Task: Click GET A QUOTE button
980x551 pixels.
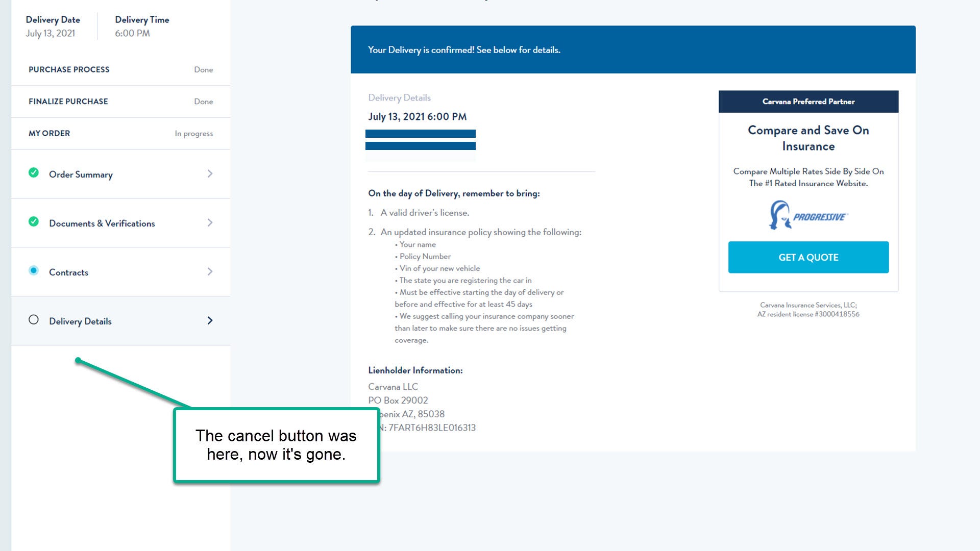Action: 807,256
